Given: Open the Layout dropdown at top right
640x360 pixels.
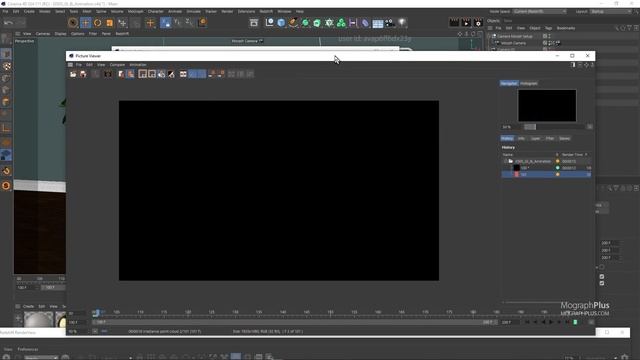Looking at the screenshot, I should (611, 11).
